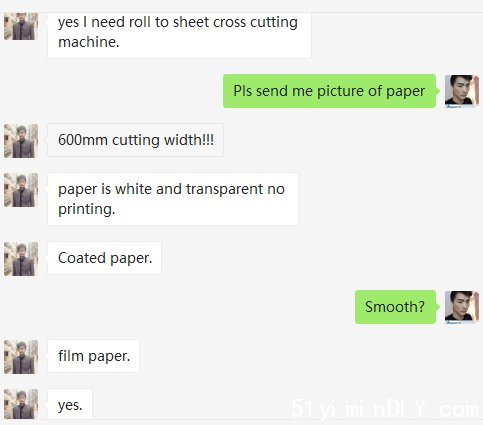
Task: Click avatar next to 'yes.' message
Action: click(21, 404)
